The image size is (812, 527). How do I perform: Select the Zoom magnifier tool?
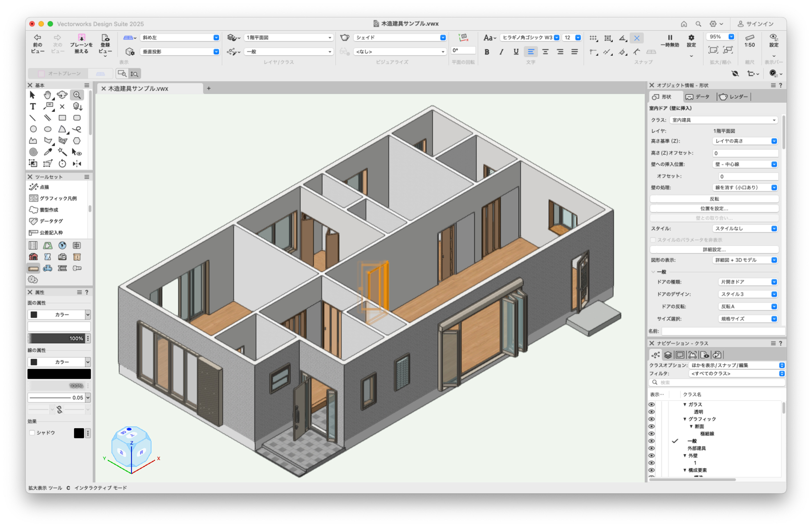tap(77, 95)
